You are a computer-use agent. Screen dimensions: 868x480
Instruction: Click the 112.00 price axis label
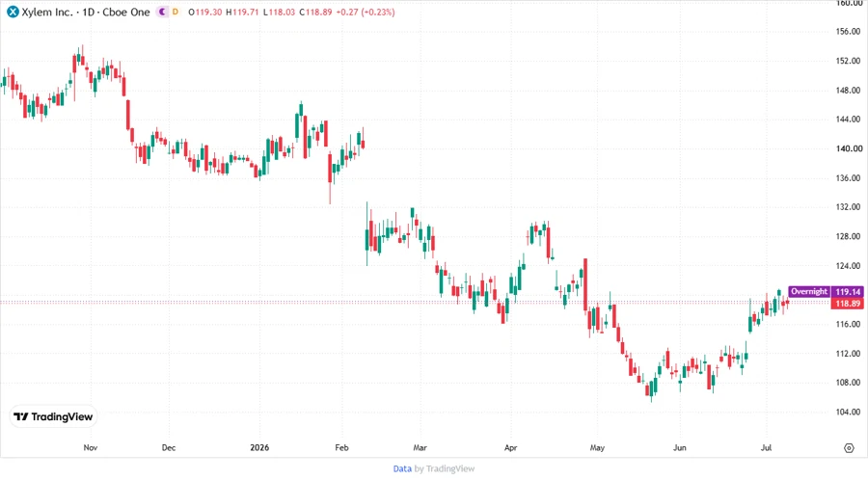tap(849, 354)
